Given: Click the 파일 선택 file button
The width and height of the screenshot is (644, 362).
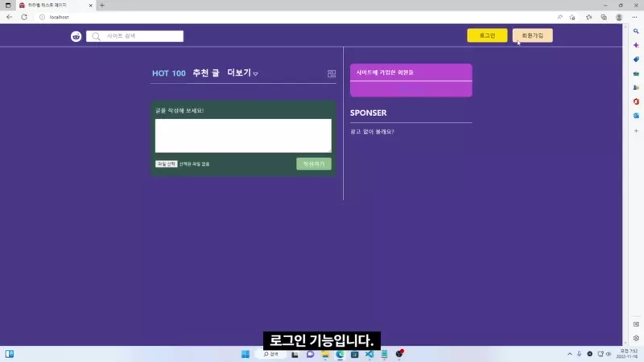Looking at the screenshot, I should pyautogui.click(x=167, y=164).
